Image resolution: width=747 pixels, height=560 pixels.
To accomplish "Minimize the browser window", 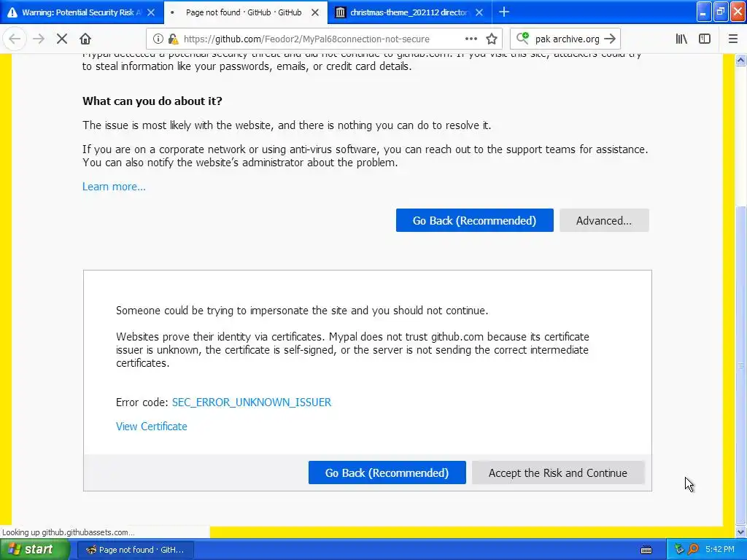I will 704,12.
